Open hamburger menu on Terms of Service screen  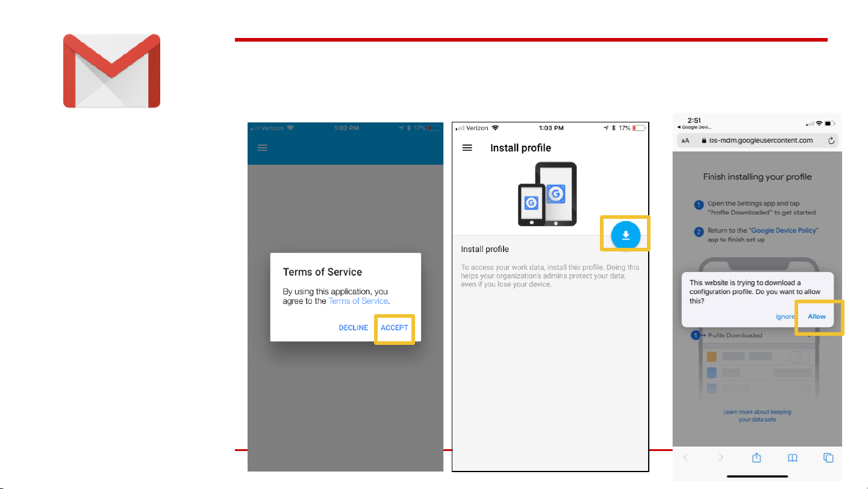[263, 147]
